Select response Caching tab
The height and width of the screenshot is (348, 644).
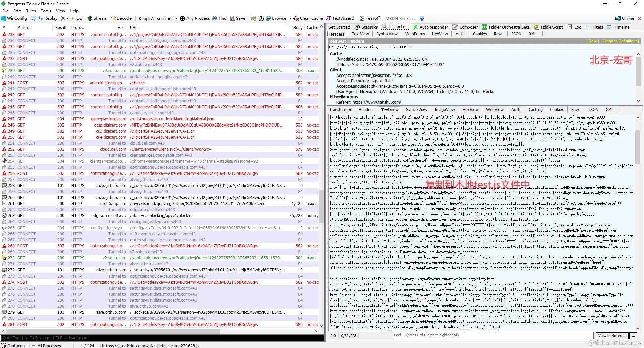click(535, 110)
